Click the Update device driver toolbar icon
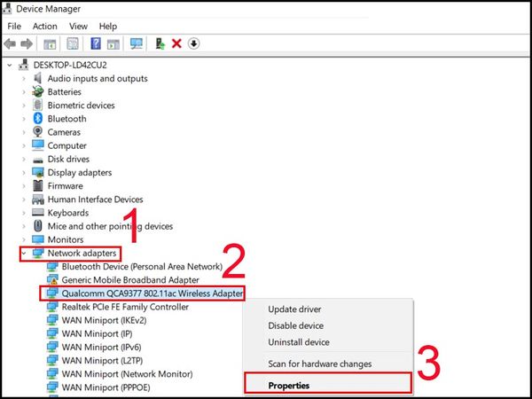Screen dimensions: 532x399 point(160,43)
